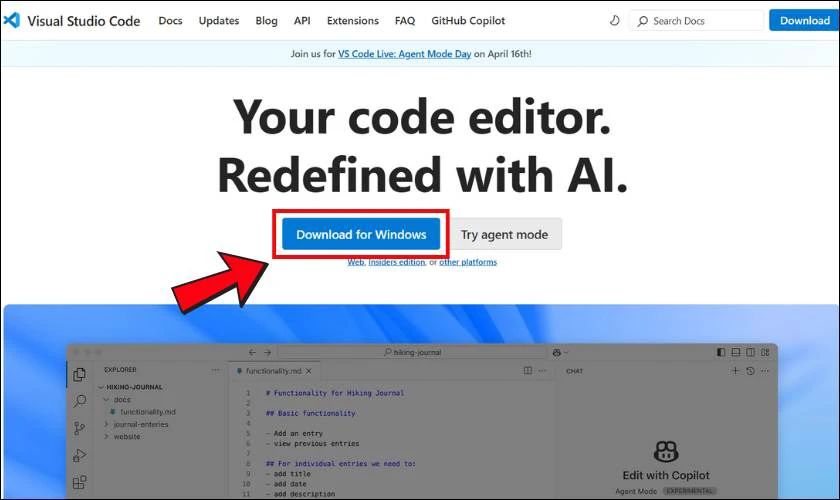
Task: Open the FAQ navigation link
Action: click(x=405, y=21)
